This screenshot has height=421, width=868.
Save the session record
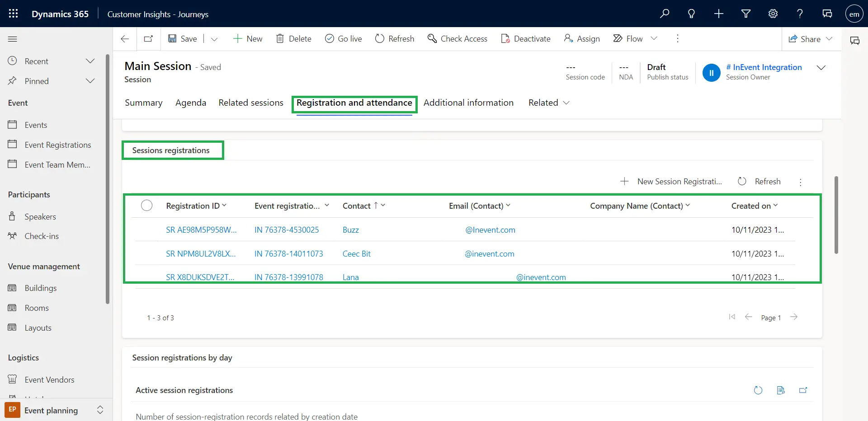(183, 39)
